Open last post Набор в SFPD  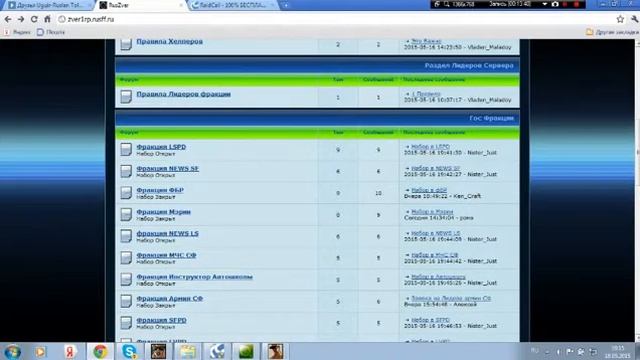point(430,320)
